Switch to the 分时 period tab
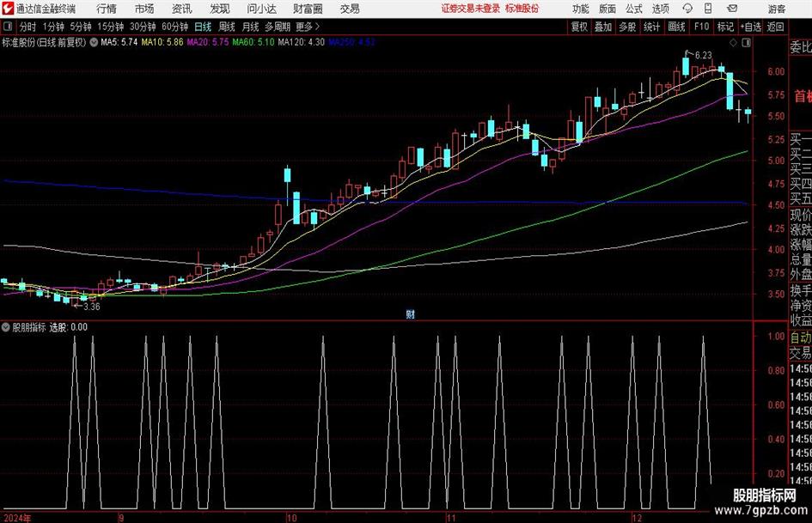812x523 pixels. [x=28, y=27]
